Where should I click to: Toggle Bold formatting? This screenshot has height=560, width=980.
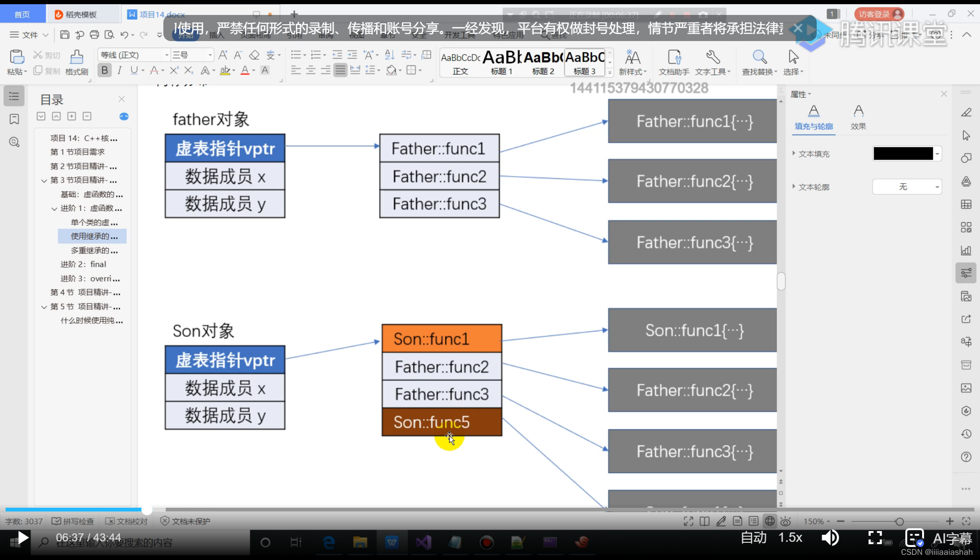(x=105, y=70)
